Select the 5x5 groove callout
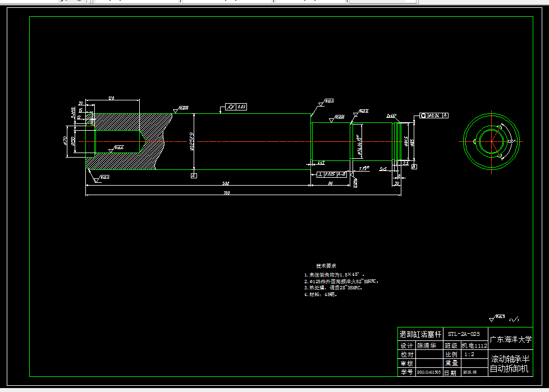Viewport: 549px width, 392px height. (383, 169)
